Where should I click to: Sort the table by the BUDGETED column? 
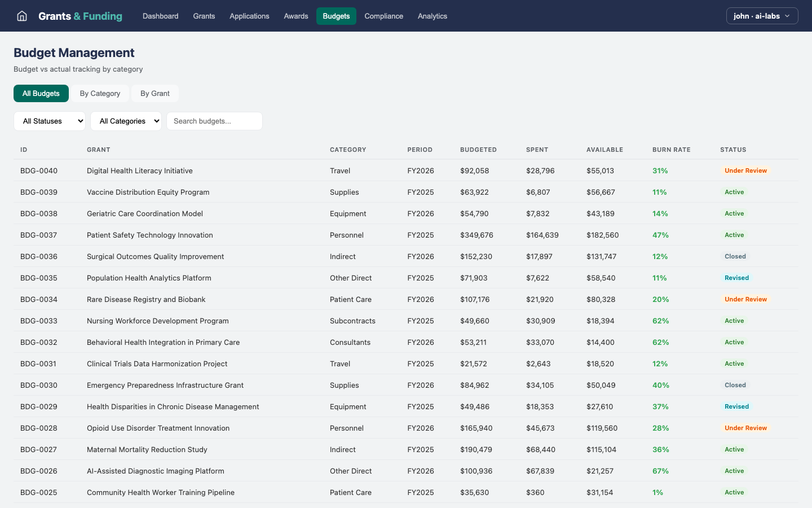(478, 150)
